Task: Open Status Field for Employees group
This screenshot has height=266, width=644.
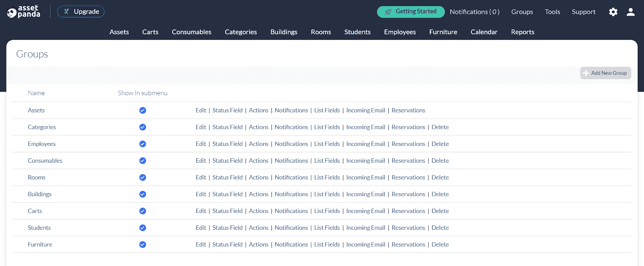Action: (227, 144)
